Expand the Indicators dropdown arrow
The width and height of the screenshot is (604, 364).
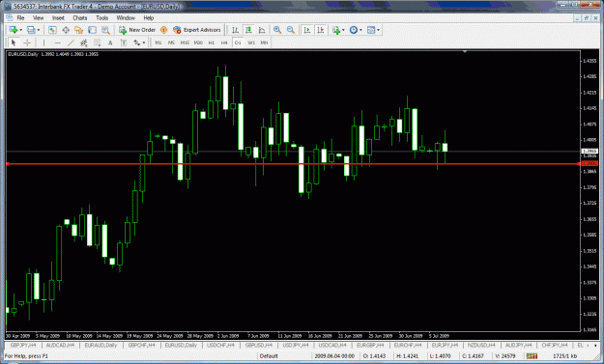(343, 30)
